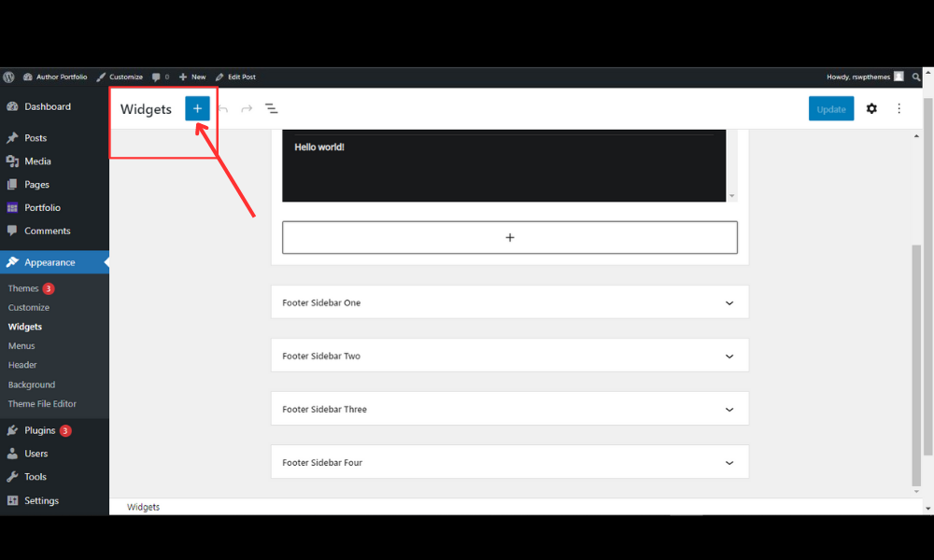Click the Dashboard gauge icon
Image resolution: width=934 pixels, height=560 pixels.
click(x=12, y=106)
